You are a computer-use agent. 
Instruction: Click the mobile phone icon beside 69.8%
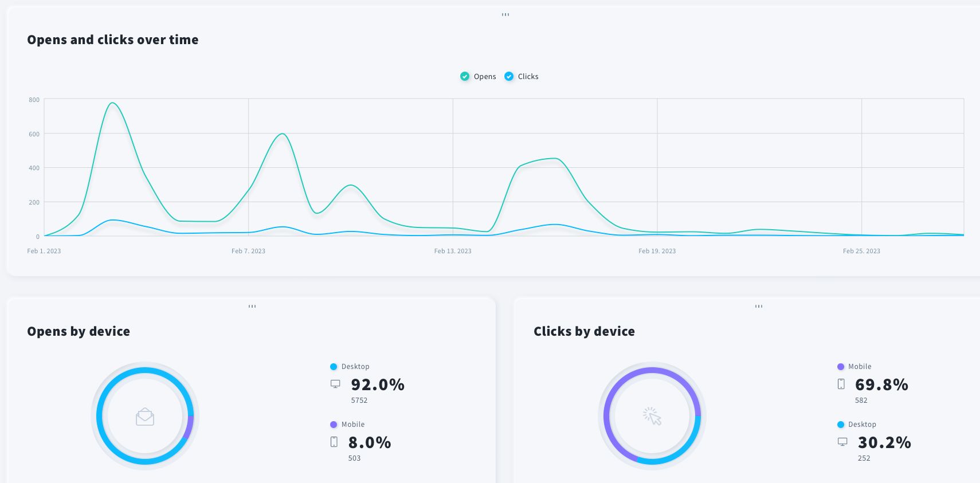coord(841,384)
